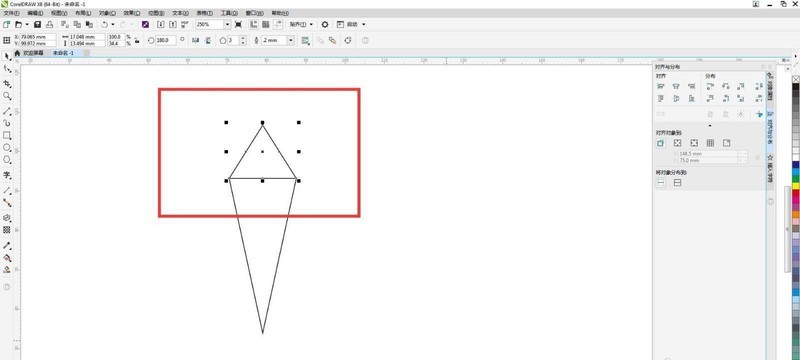The height and width of the screenshot is (360, 800).
Task: Activate the Text tool (字)
Action: 7,175
